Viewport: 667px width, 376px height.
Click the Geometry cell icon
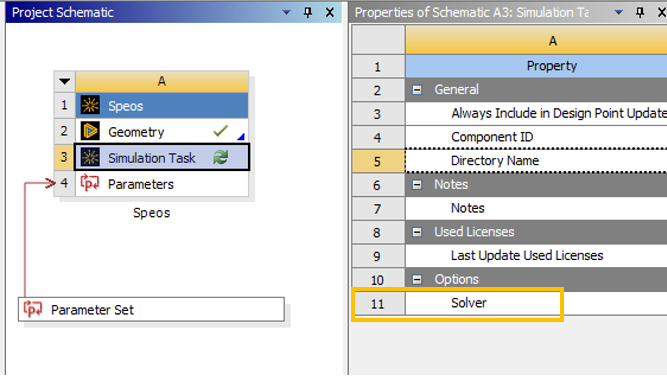(x=90, y=131)
